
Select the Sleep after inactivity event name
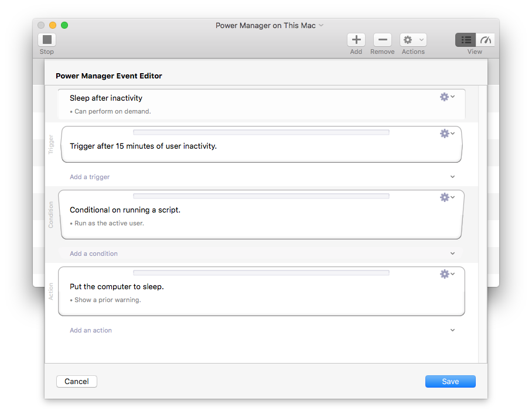106,98
